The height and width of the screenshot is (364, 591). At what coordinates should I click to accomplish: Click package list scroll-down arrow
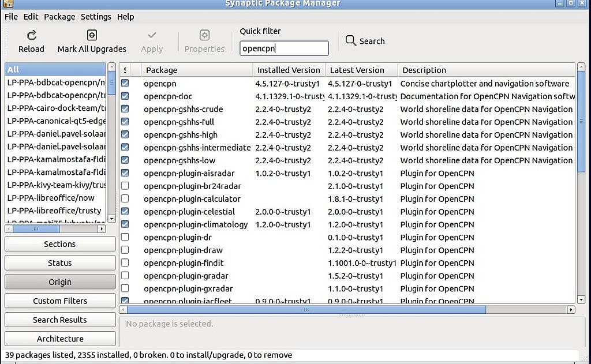(581, 299)
